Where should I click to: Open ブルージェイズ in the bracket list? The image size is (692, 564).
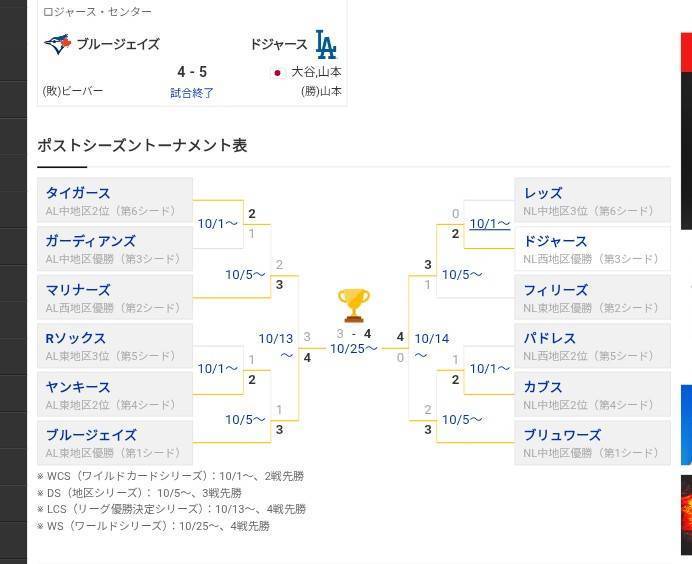pos(91,435)
